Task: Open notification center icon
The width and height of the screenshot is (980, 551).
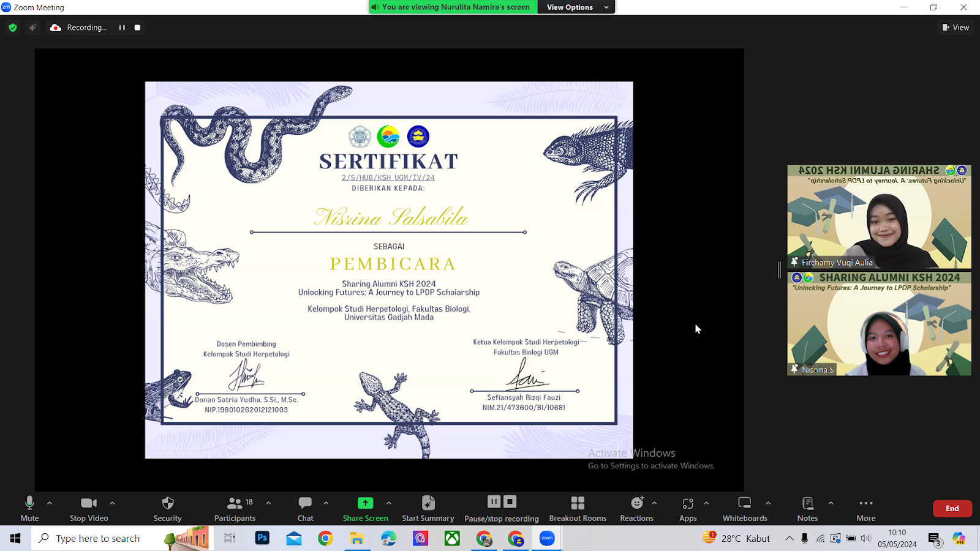Action: point(935,539)
